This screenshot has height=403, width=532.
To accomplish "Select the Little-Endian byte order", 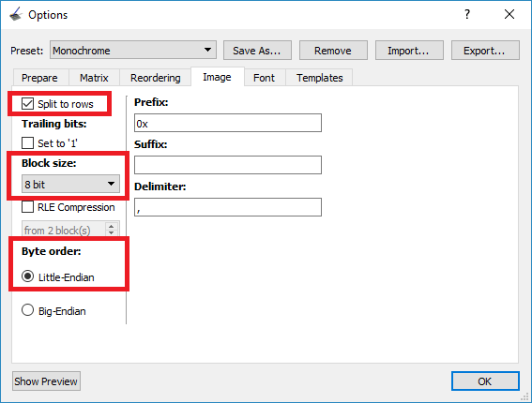I will (x=27, y=276).
